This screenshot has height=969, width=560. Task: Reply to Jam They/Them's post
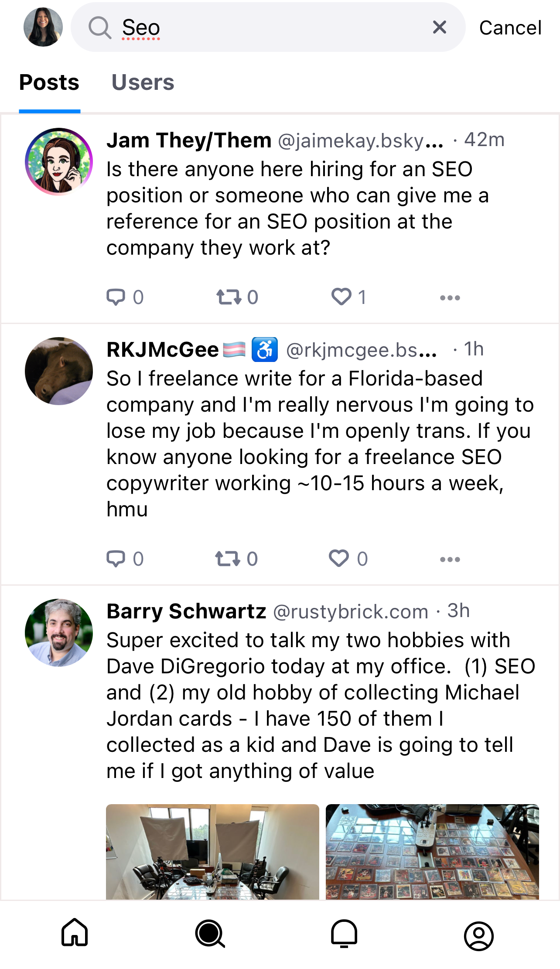click(125, 297)
